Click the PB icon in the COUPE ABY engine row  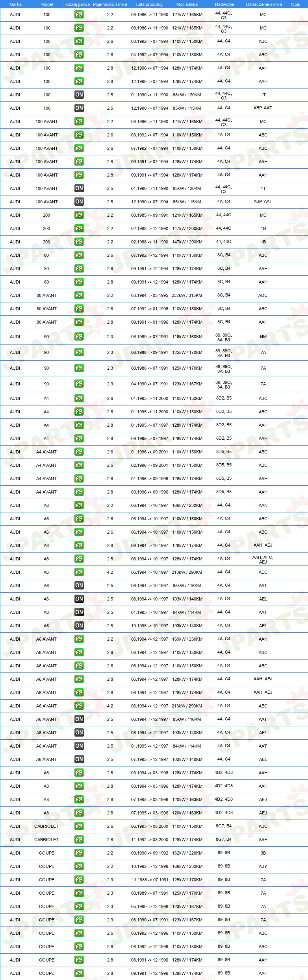coord(79,866)
